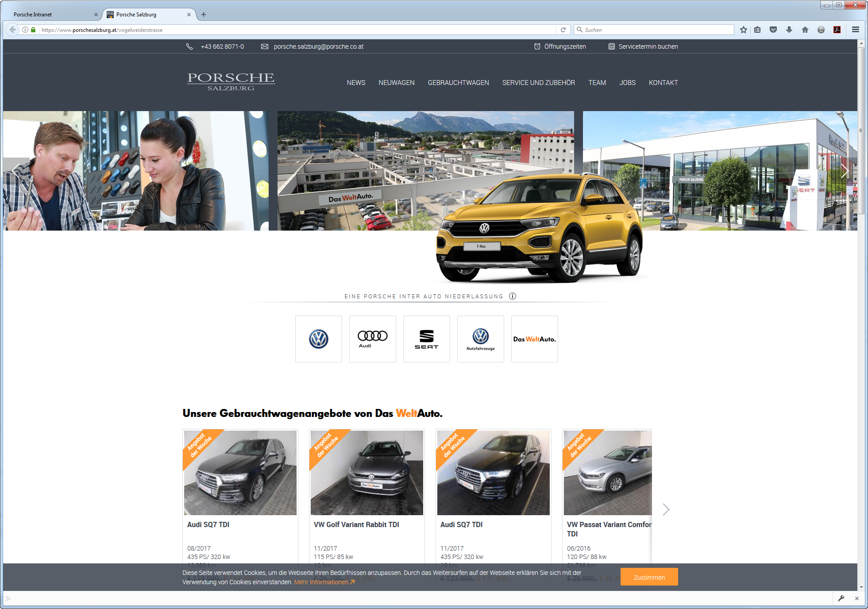868x609 pixels.
Task: Open the VW brand page via its logo
Action: [x=318, y=339]
